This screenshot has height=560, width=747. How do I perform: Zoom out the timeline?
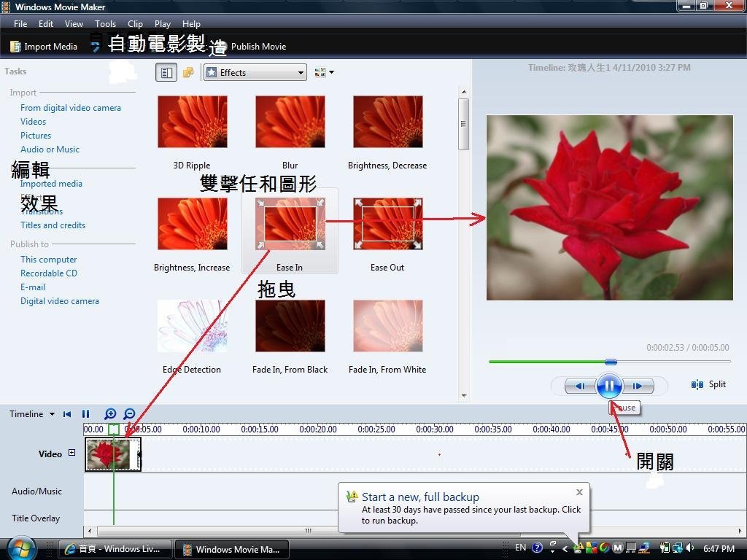(x=129, y=414)
